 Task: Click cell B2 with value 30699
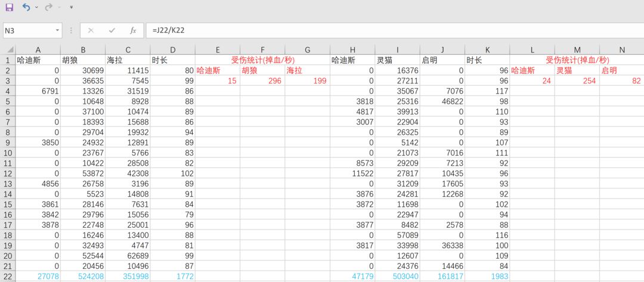tap(83, 70)
